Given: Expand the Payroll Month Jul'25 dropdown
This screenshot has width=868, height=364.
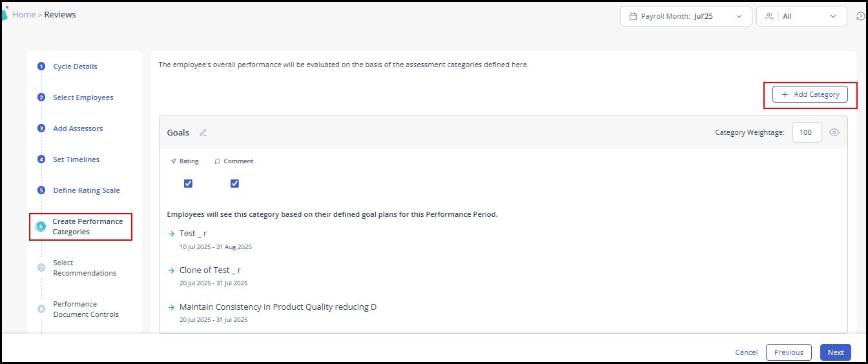Looking at the screenshot, I should (686, 16).
